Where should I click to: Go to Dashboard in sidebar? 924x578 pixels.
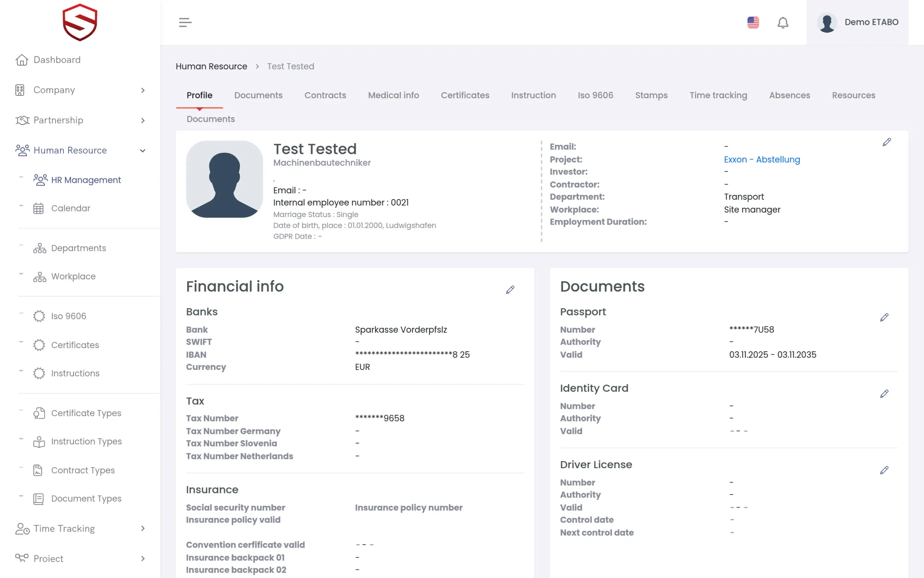click(48, 60)
